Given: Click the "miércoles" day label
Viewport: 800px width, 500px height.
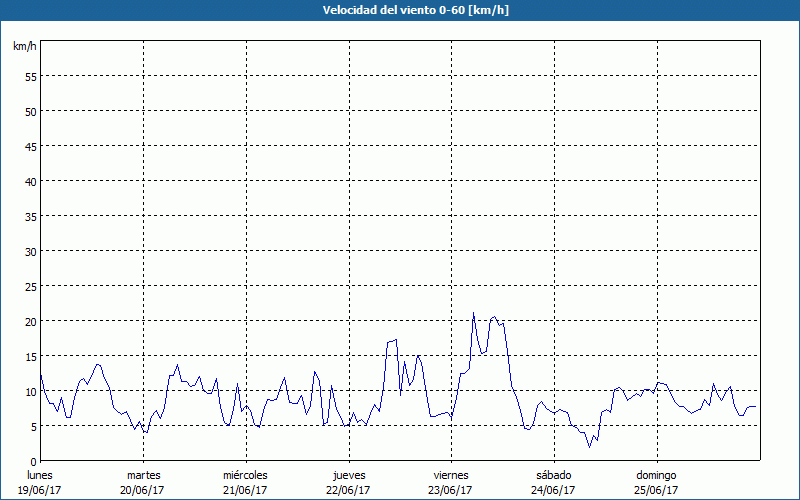Looking at the screenshot, I should click(245, 475).
